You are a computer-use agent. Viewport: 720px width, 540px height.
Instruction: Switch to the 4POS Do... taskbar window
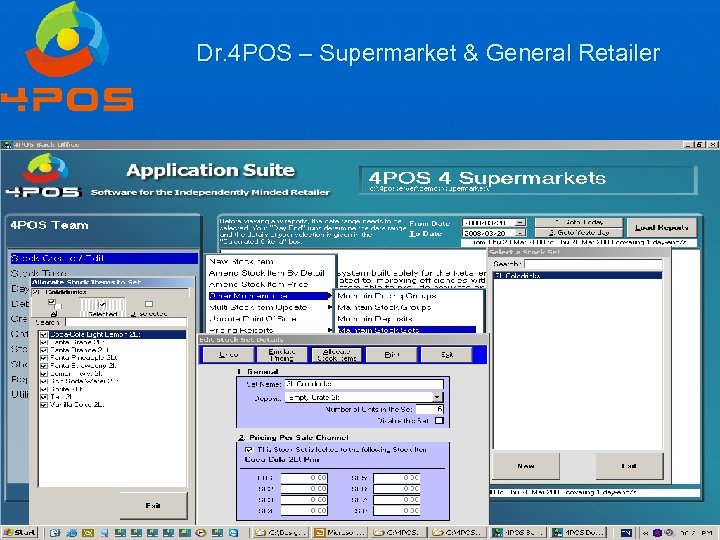pyautogui.click(x=578, y=533)
